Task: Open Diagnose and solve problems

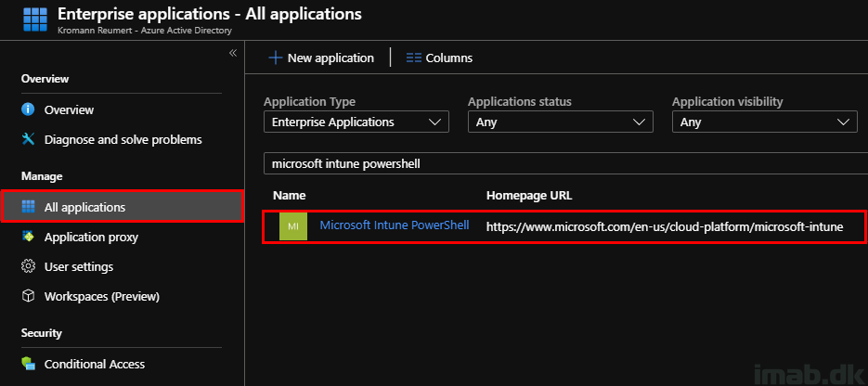Action: (122, 139)
